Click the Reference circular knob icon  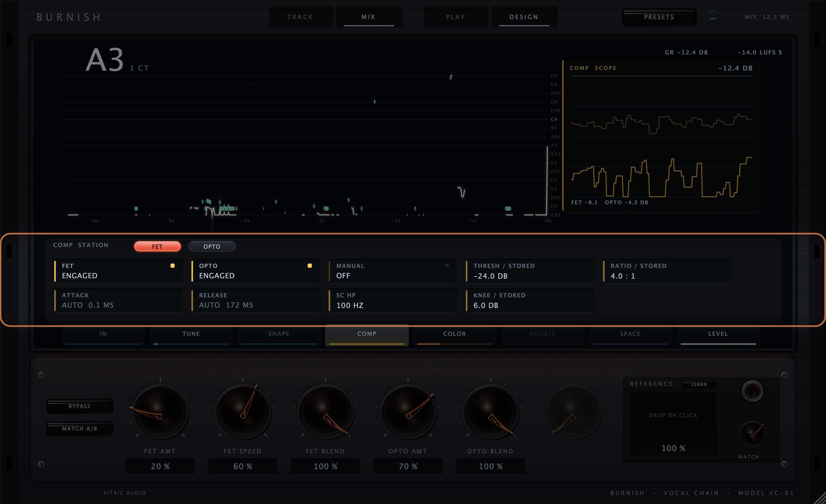tap(752, 391)
